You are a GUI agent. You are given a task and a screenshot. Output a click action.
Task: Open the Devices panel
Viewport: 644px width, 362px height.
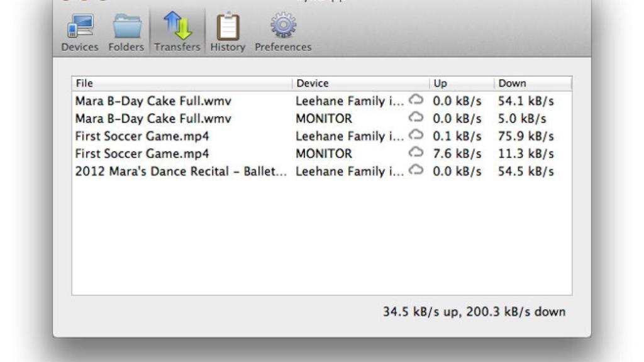[80, 28]
